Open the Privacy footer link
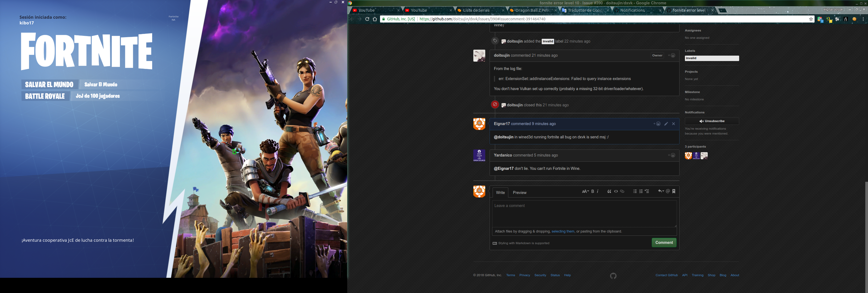 (525, 275)
